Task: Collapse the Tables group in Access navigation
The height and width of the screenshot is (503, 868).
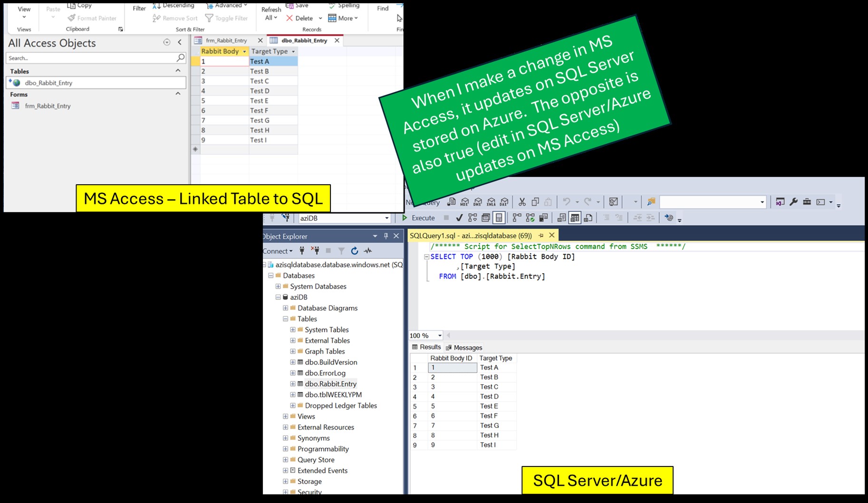Action: 178,71
